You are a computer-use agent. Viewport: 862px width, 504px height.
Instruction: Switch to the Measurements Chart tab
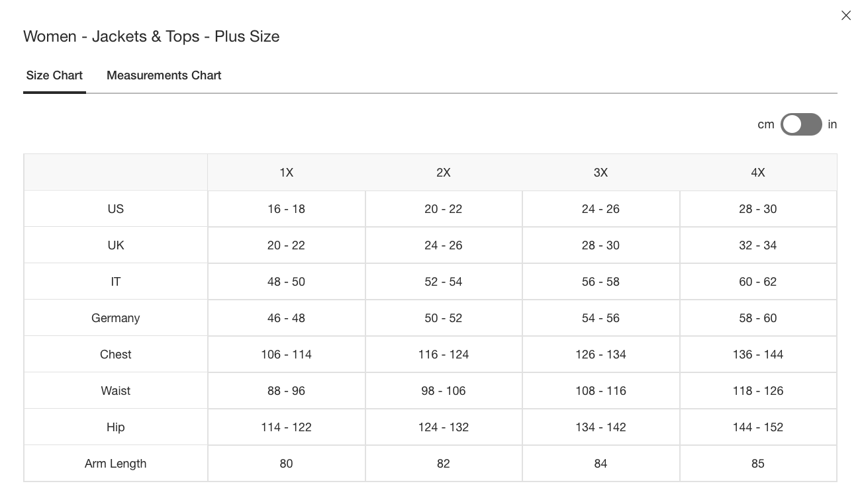(x=164, y=75)
